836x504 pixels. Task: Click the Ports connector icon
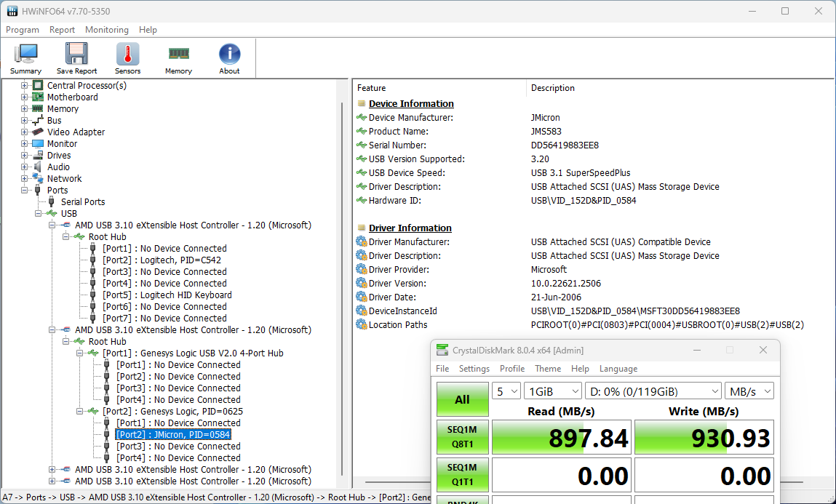37,191
